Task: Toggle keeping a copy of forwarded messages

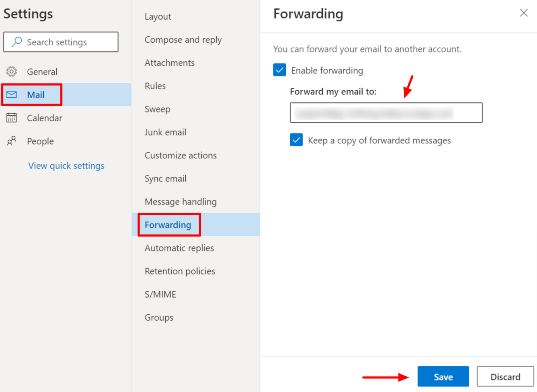Action: (296, 140)
